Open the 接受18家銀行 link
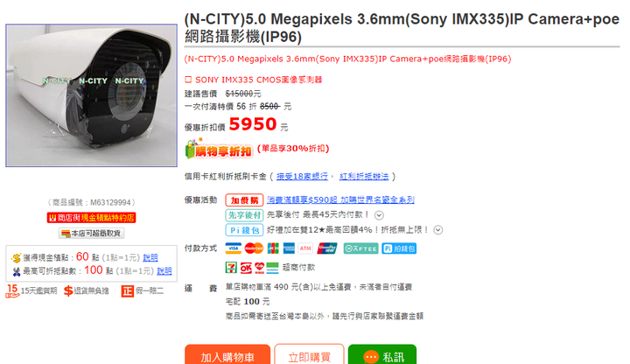Image resolution: width=630 pixels, height=364 pixels. [302, 177]
